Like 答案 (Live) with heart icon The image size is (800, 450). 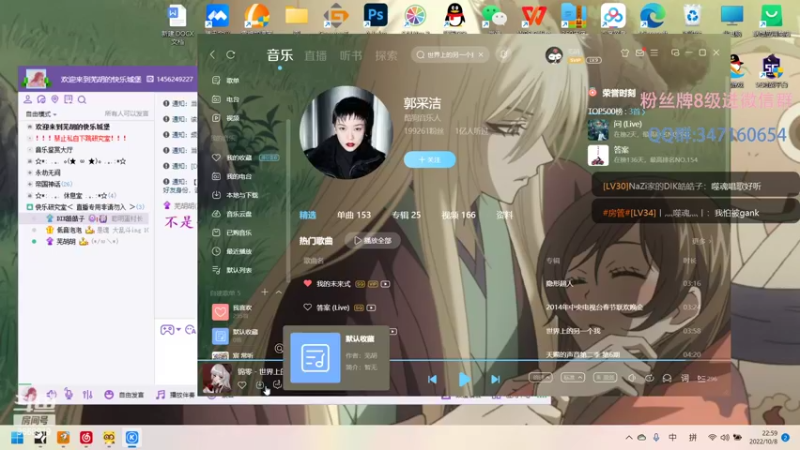point(307,307)
